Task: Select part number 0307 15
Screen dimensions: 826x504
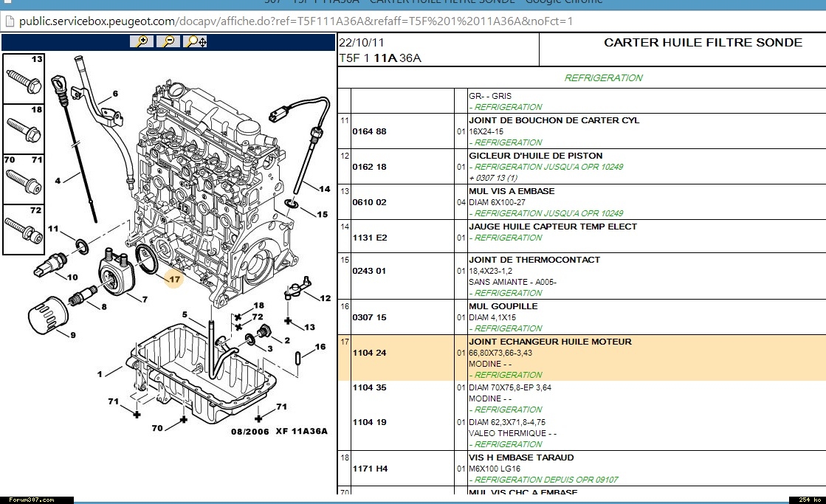Action: click(369, 317)
